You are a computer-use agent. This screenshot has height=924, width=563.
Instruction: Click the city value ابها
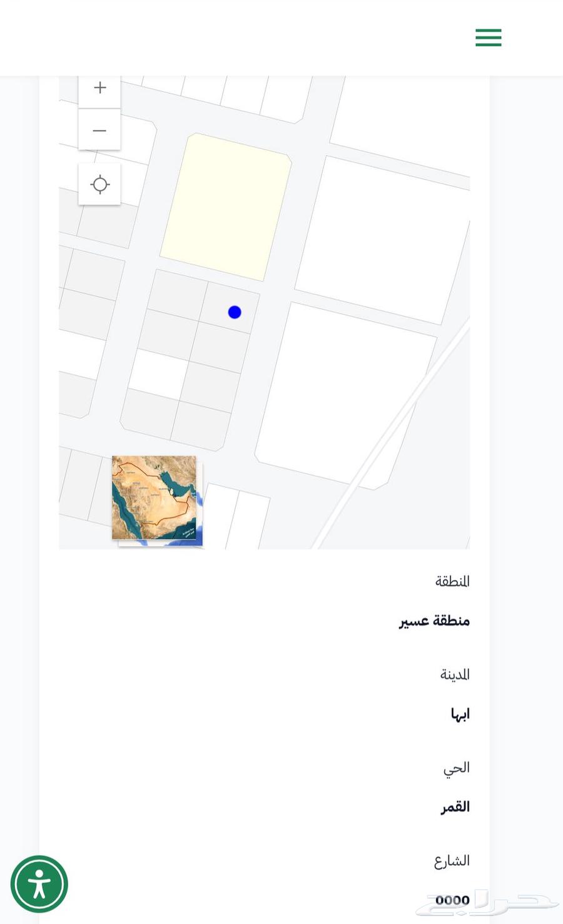tap(460, 714)
